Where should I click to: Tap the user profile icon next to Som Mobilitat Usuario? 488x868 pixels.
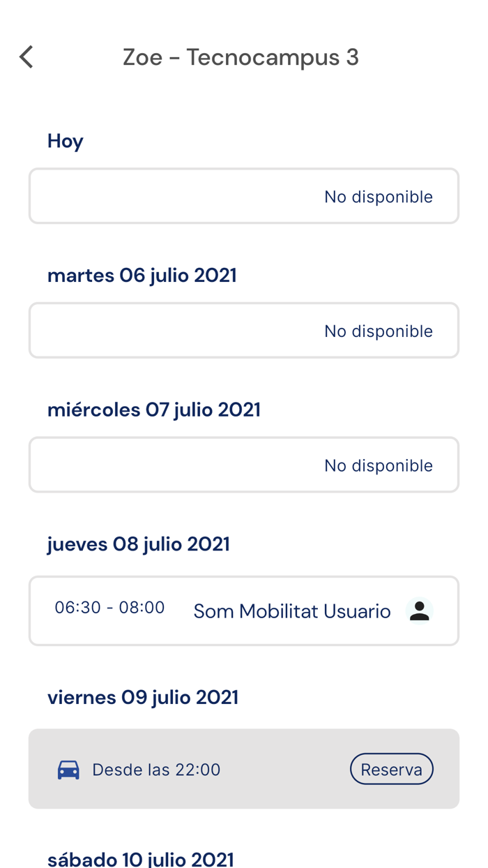418,610
